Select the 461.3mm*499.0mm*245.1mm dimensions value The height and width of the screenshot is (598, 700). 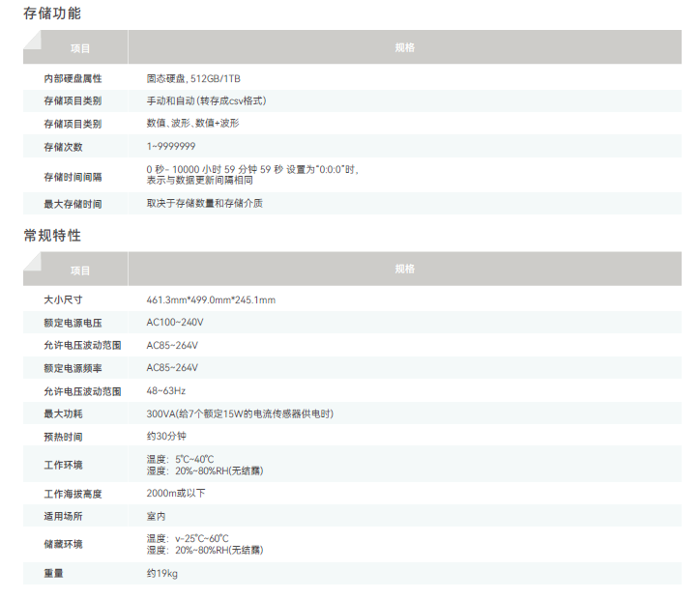[x=211, y=300]
